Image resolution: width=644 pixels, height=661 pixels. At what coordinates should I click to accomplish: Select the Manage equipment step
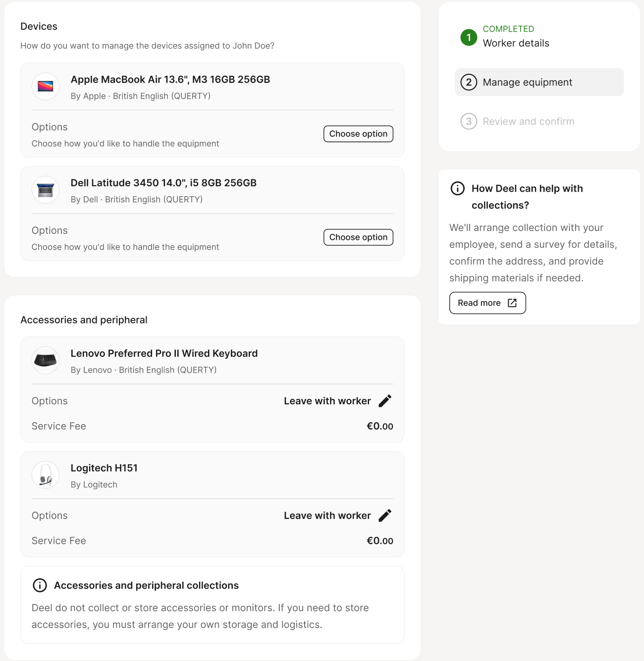pos(539,82)
